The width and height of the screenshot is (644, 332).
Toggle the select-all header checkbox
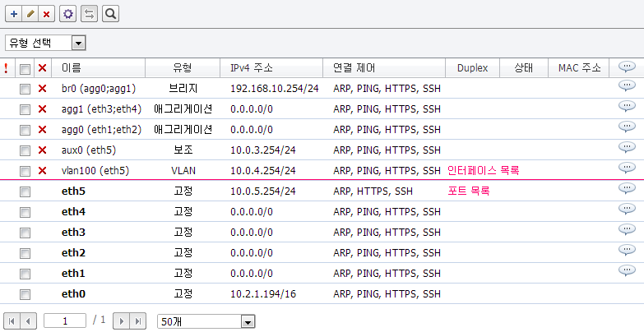click(25, 68)
